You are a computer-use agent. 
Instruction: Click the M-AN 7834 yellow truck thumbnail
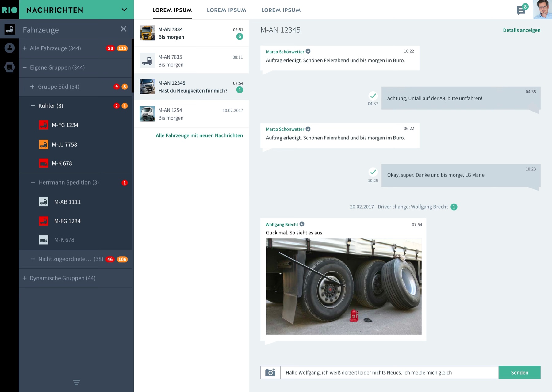(x=147, y=33)
